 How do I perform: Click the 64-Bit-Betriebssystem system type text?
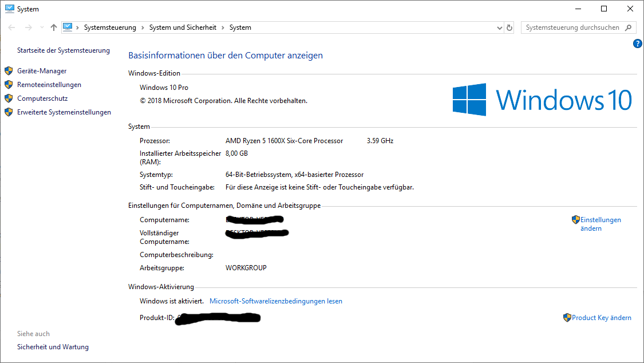[294, 175]
